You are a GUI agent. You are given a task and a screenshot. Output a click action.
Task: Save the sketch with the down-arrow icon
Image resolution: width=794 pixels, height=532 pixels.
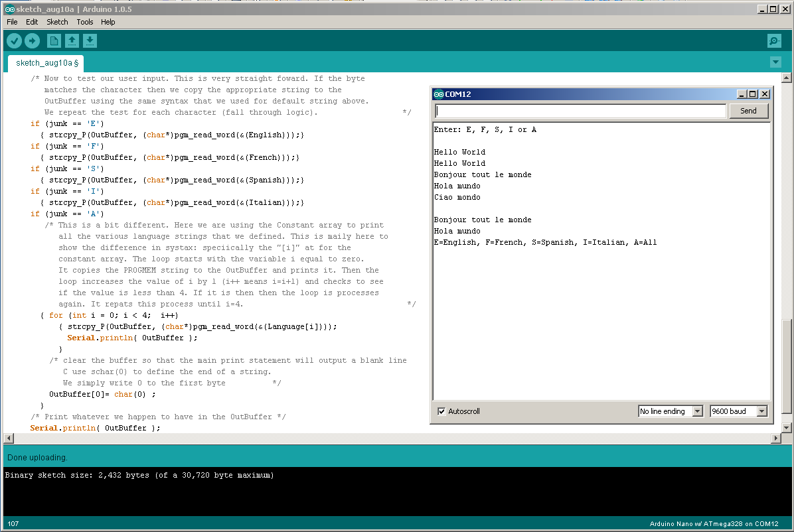tap(90, 40)
